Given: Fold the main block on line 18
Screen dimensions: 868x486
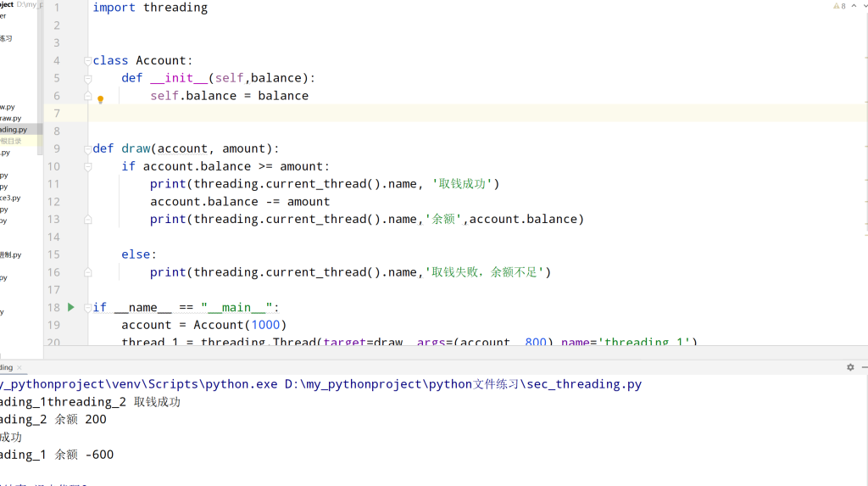Looking at the screenshot, I should coord(87,307).
